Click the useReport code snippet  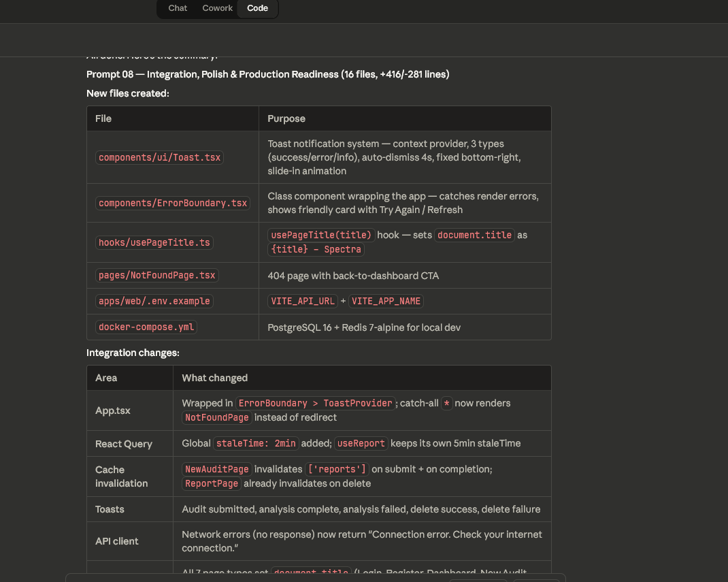[361, 444]
